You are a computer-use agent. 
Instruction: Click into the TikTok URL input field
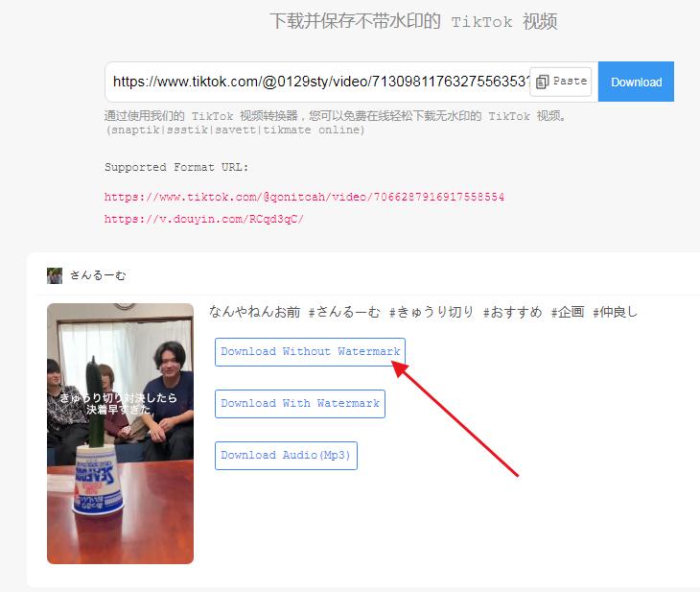click(317, 82)
